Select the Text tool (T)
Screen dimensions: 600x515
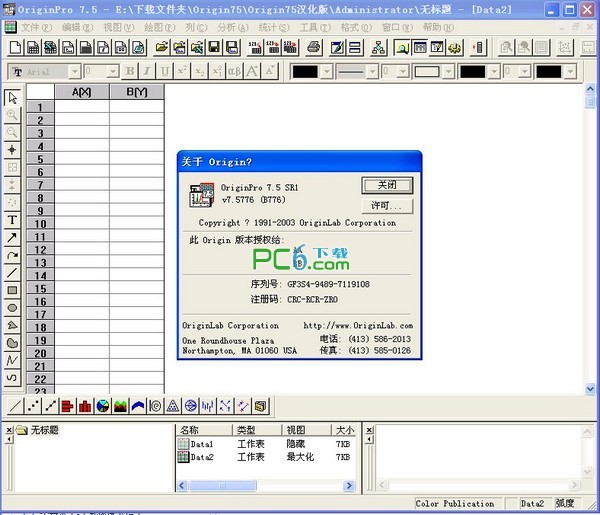click(12, 220)
